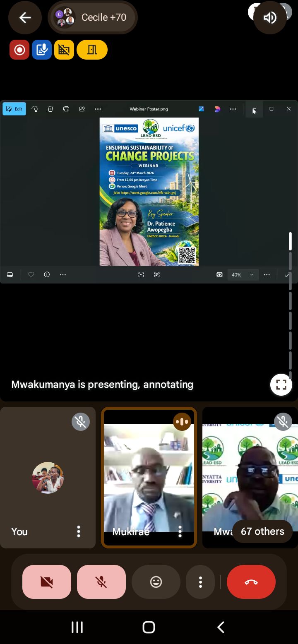
Task: Go back using the top-left arrow
Action: point(25,17)
